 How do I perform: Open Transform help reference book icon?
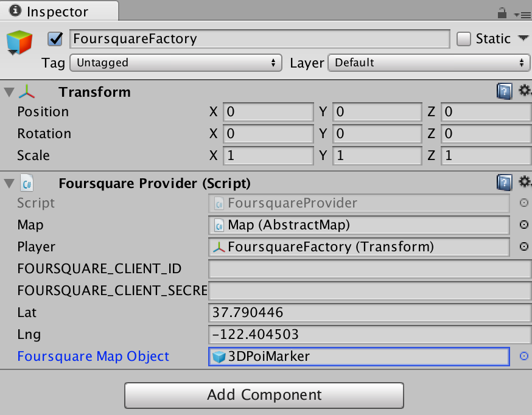[x=505, y=91]
